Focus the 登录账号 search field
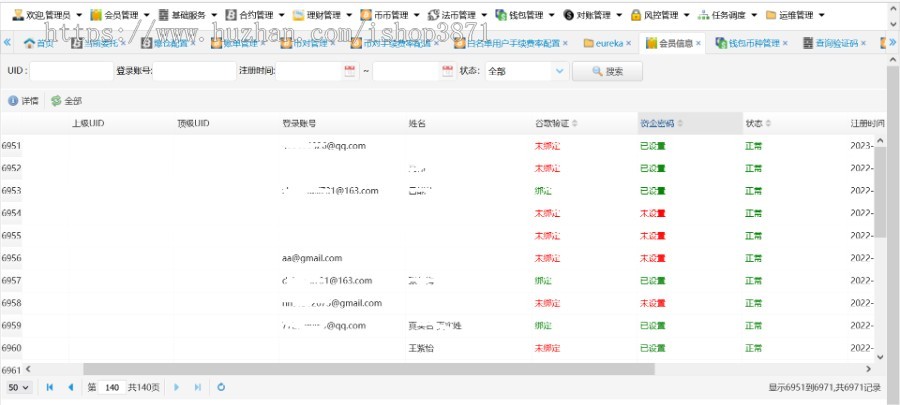Viewport: 900px width, 405px height. (x=195, y=71)
